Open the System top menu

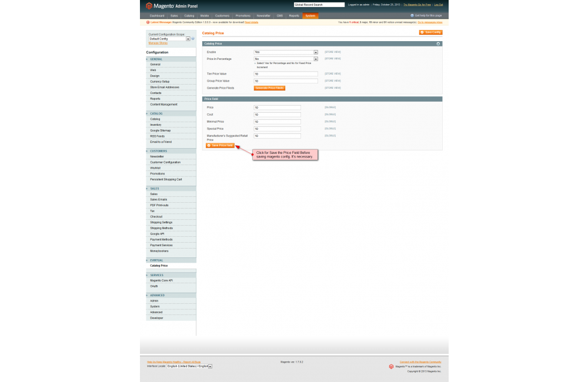coord(310,16)
